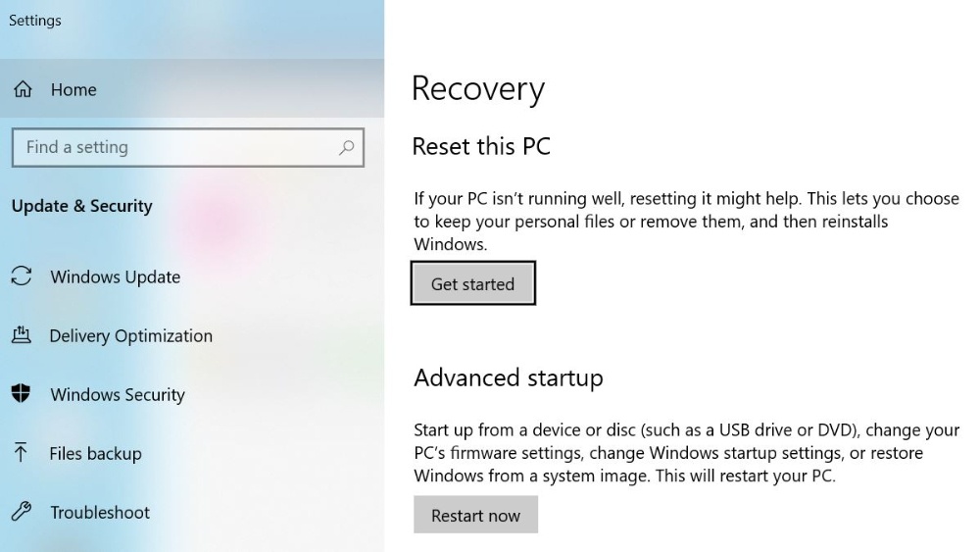This screenshot has width=980, height=552.
Task: Click the Recovery page heading
Action: pyautogui.click(x=478, y=89)
